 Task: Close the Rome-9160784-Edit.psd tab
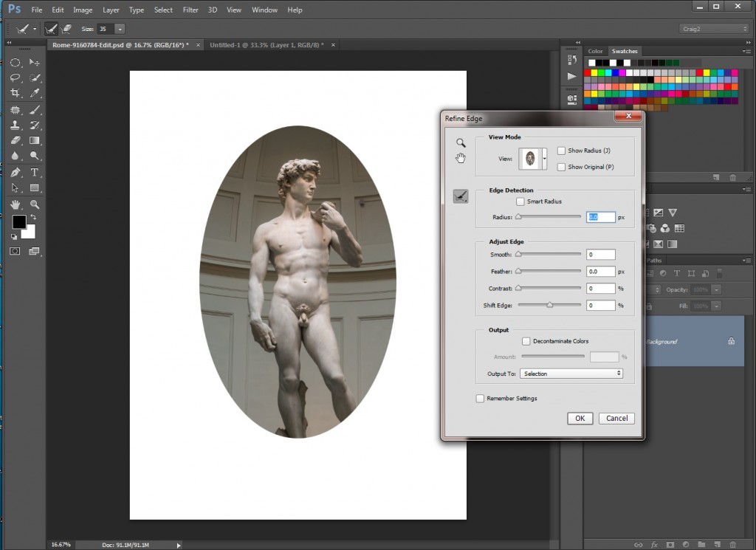(198, 45)
